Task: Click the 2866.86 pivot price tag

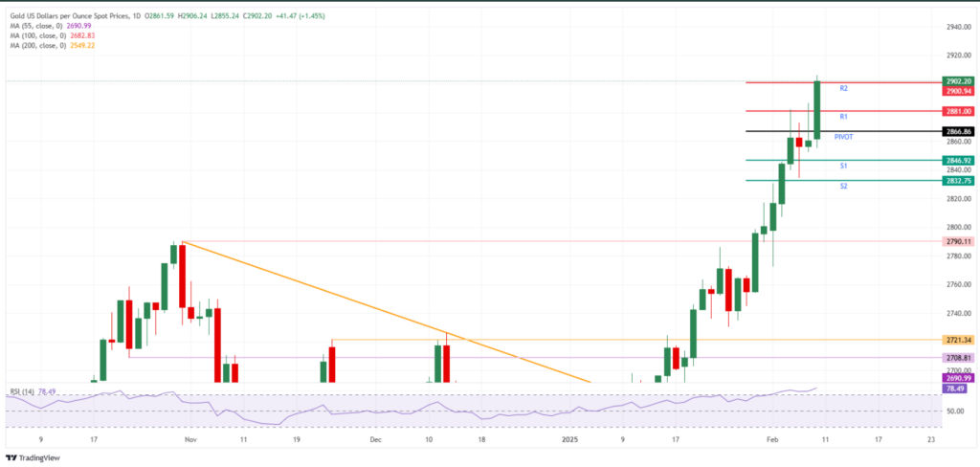Action: click(960, 132)
